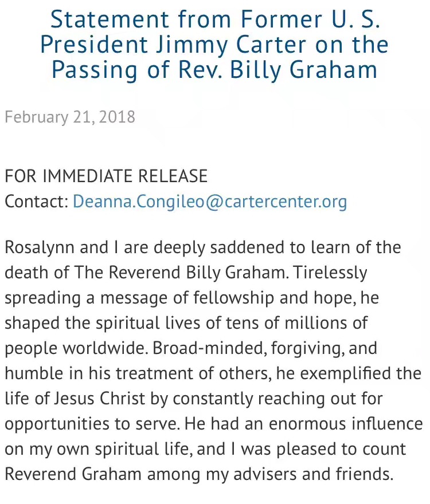The image size is (430, 504).
Task: Click the February 21, 2018 date
Action: [x=70, y=117]
